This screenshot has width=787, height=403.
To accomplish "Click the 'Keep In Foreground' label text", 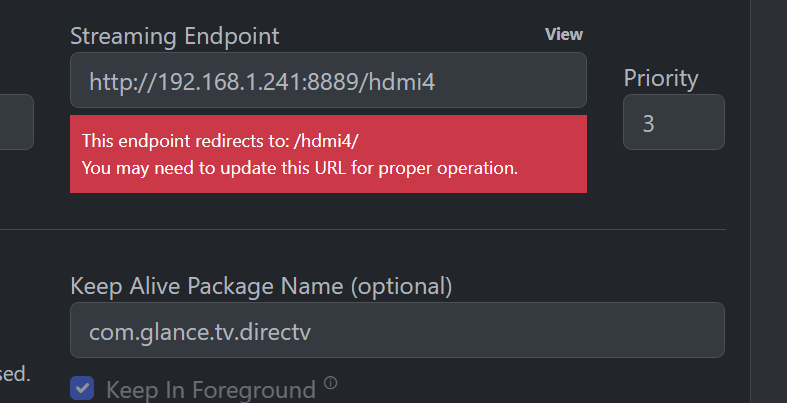I will 210,390.
